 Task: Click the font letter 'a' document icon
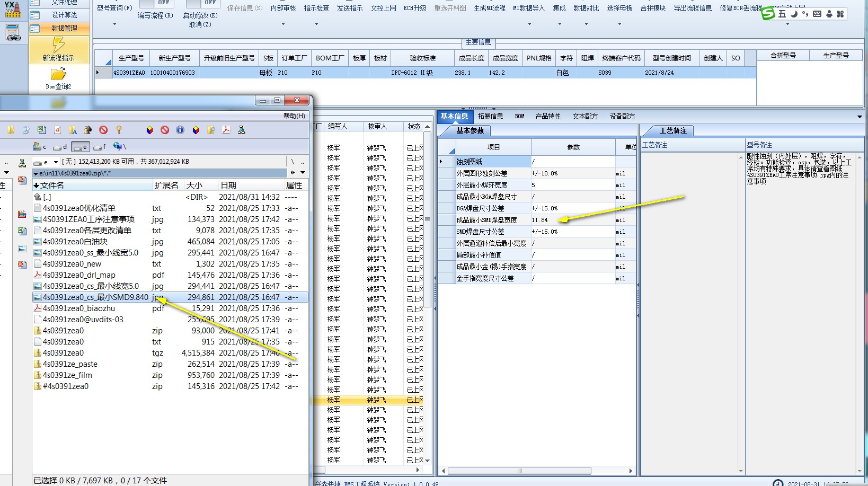click(57, 130)
